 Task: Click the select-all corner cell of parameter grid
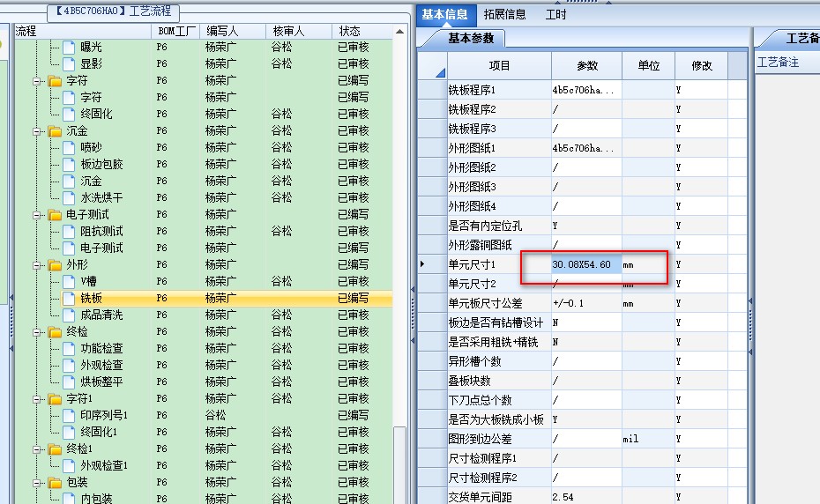tap(432, 66)
